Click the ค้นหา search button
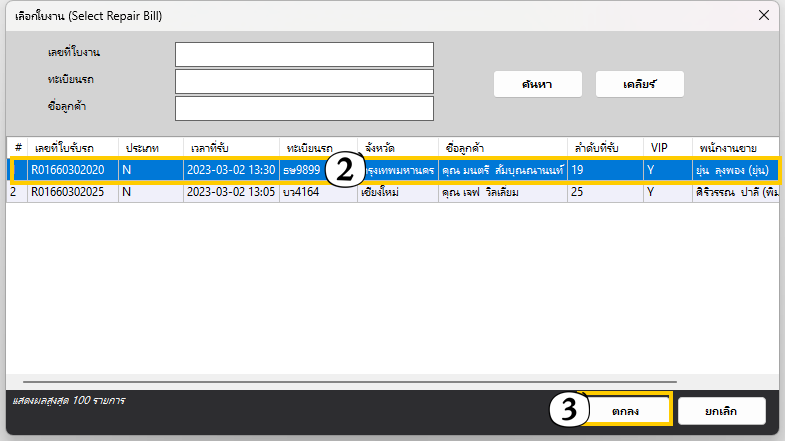Viewport: 785px width, 441px height. pyautogui.click(x=537, y=85)
